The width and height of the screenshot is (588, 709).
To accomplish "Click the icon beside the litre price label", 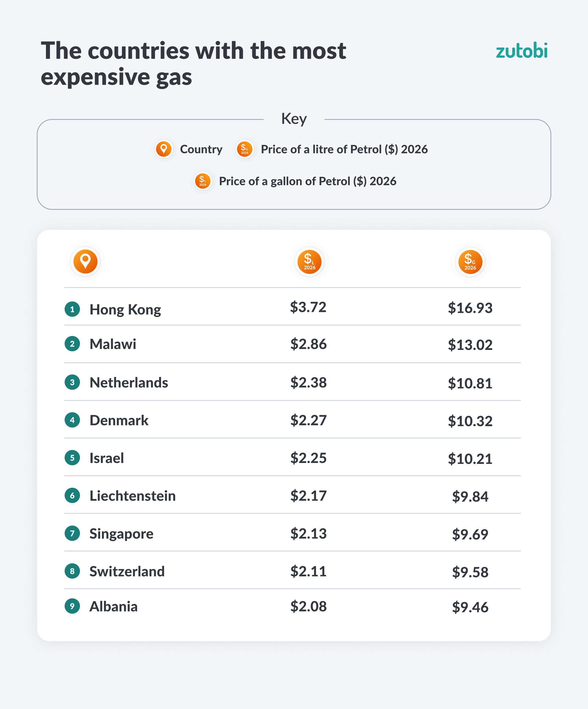I will (x=245, y=149).
